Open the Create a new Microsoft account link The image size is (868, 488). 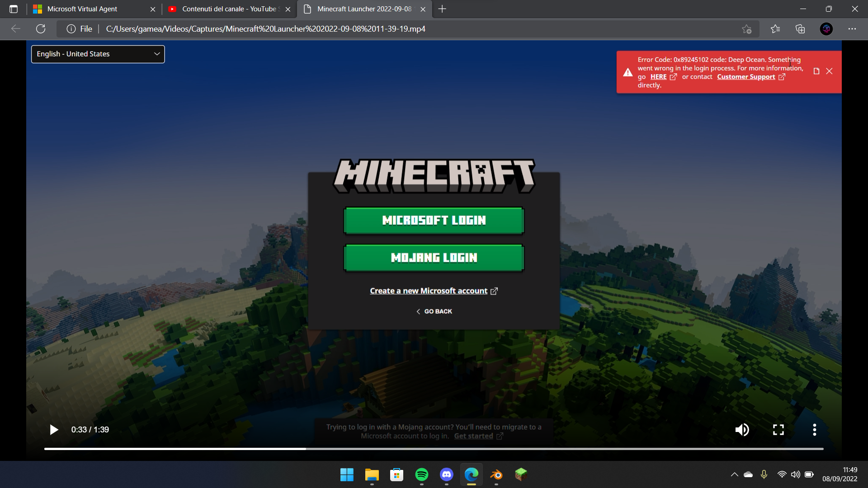pyautogui.click(x=429, y=291)
